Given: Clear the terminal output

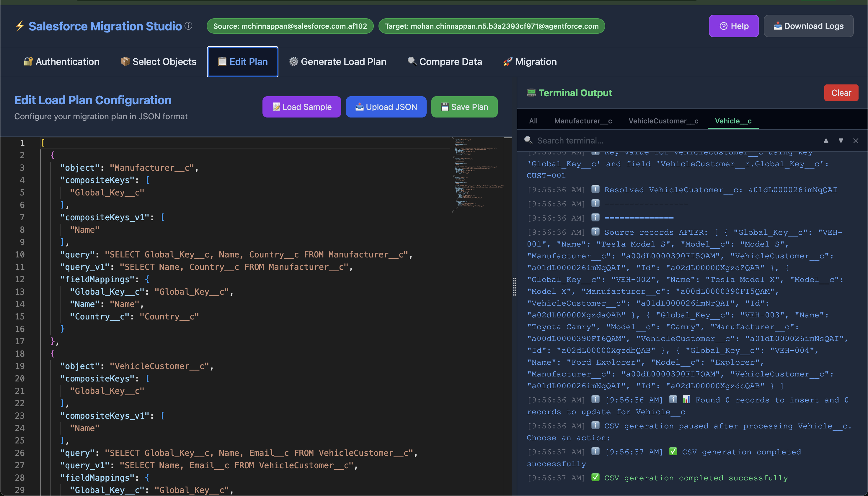Looking at the screenshot, I should tap(841, 93).
